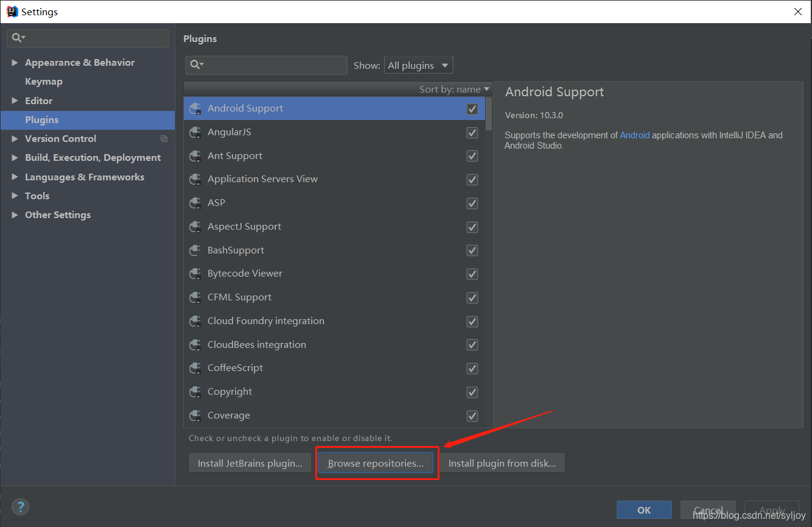This screenshot has width=812, height=527.
Task: Expand the Version Control arrow
Action: click(x=15, y=139)
